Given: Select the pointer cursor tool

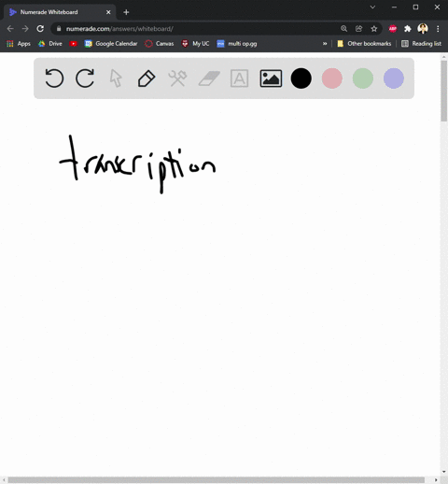Looking at the screenshot, I should (116, 78).
